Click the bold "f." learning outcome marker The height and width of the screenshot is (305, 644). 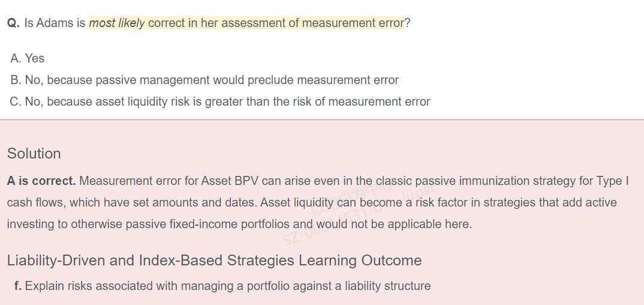pos(17,286)
